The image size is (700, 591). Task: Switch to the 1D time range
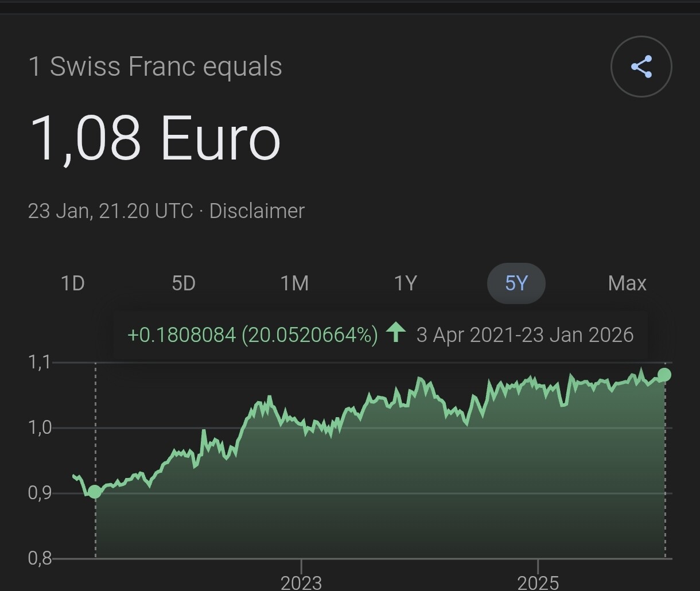[x=73, y=283]
